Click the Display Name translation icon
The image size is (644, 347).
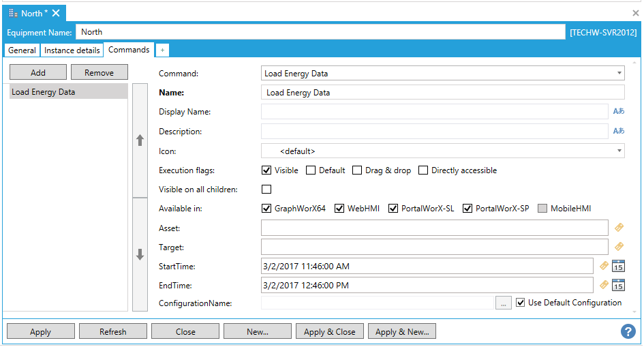pos(618,112)
